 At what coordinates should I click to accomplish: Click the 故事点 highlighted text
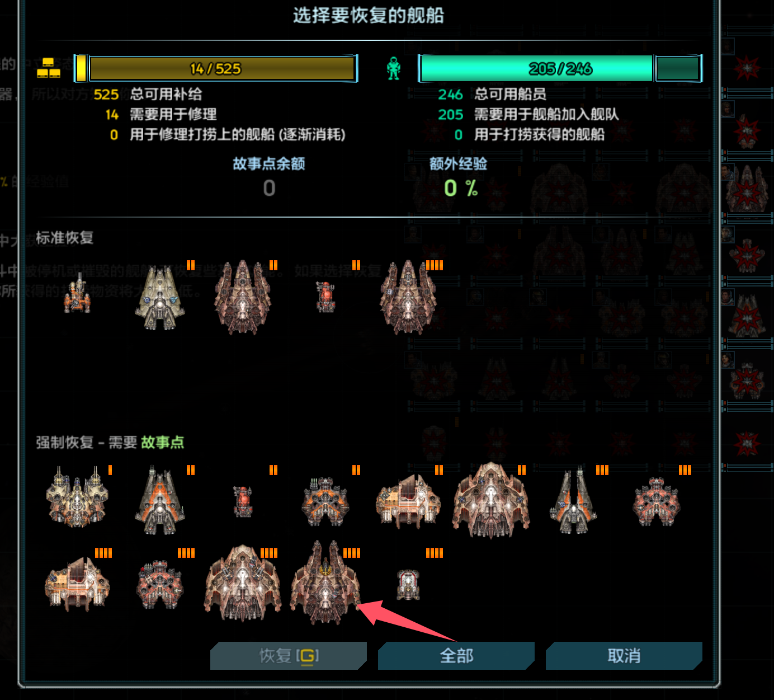pyautogui.click(x=162, y=443)
